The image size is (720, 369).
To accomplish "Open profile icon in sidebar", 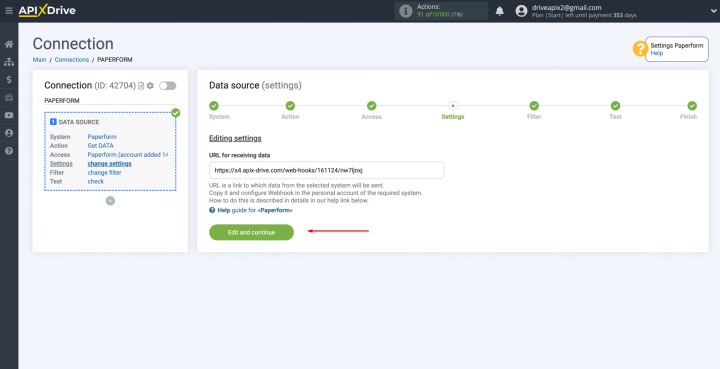I will pyautogui.click(x=9, y=133).
